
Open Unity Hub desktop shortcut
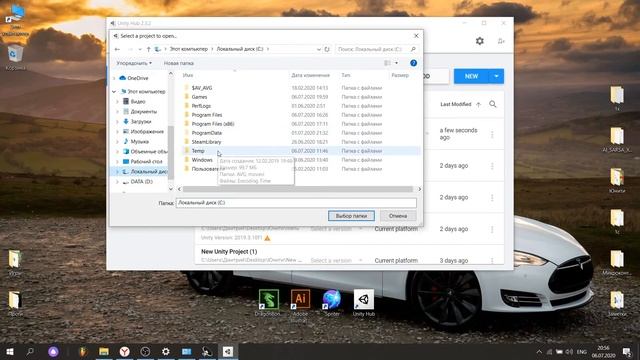(x=364, y=303)
